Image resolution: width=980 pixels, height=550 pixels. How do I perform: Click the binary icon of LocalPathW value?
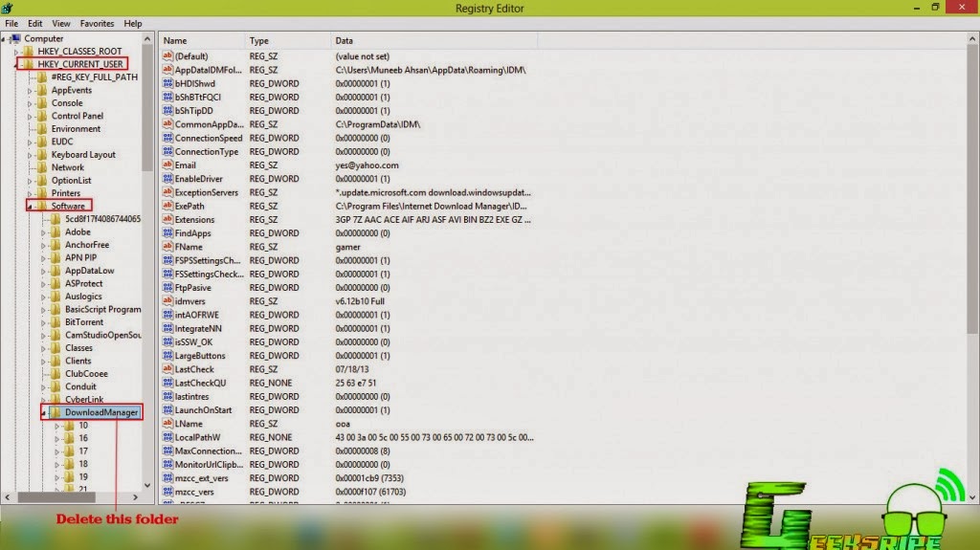click(167, 437)
